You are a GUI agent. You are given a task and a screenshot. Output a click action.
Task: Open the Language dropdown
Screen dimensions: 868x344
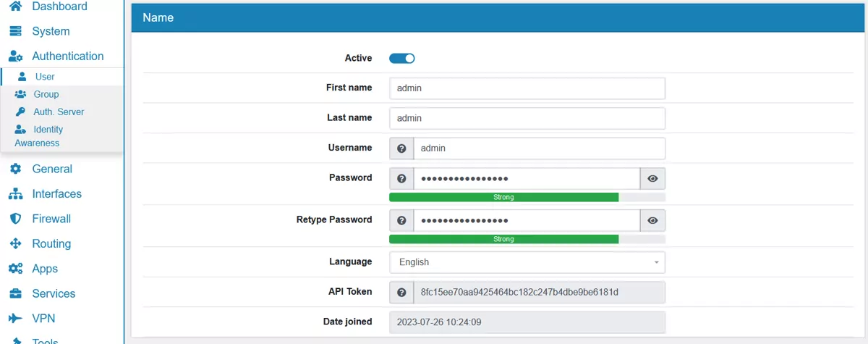(527, 262)
